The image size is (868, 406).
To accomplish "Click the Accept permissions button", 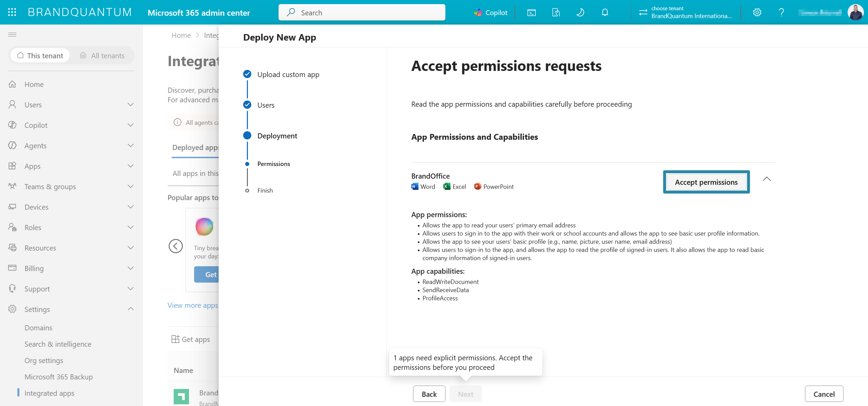I will [706, 182].
